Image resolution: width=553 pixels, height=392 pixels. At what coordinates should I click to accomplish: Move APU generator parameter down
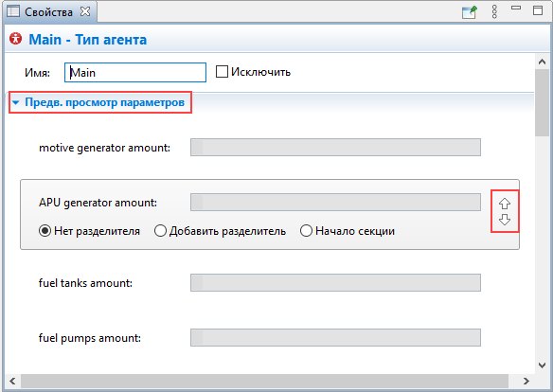pos(505,220)
